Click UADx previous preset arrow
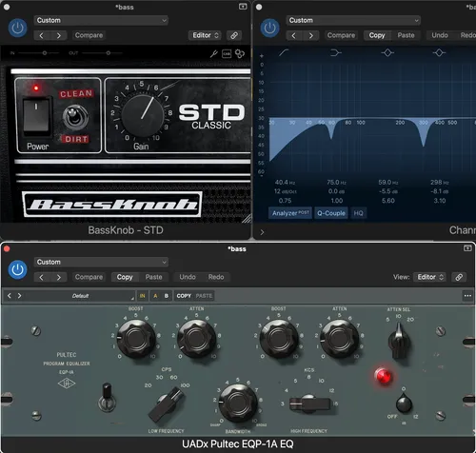Screen dimensions: 476x453 tap(10, 296)
